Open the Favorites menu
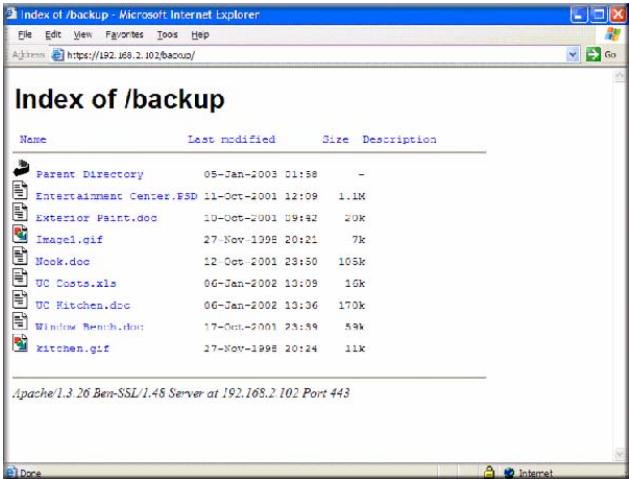Image resolution: width=629 pixels, height=479 pixels. (x=124, y=35)
